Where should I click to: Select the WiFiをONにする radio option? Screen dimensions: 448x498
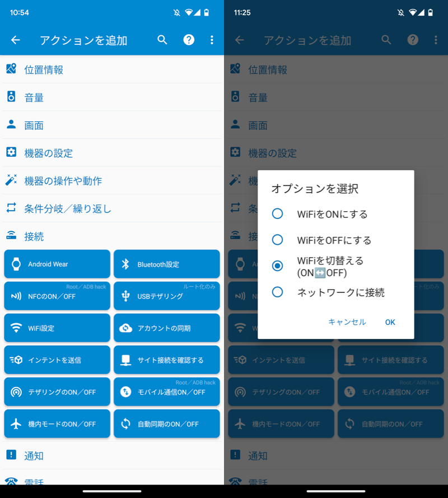[x=278, y=213]
